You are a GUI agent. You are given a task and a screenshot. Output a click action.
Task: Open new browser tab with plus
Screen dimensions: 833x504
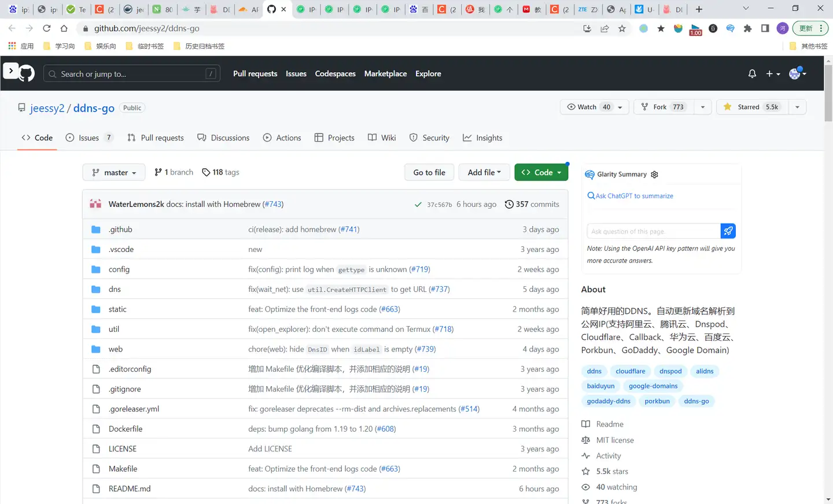point(699,9)
